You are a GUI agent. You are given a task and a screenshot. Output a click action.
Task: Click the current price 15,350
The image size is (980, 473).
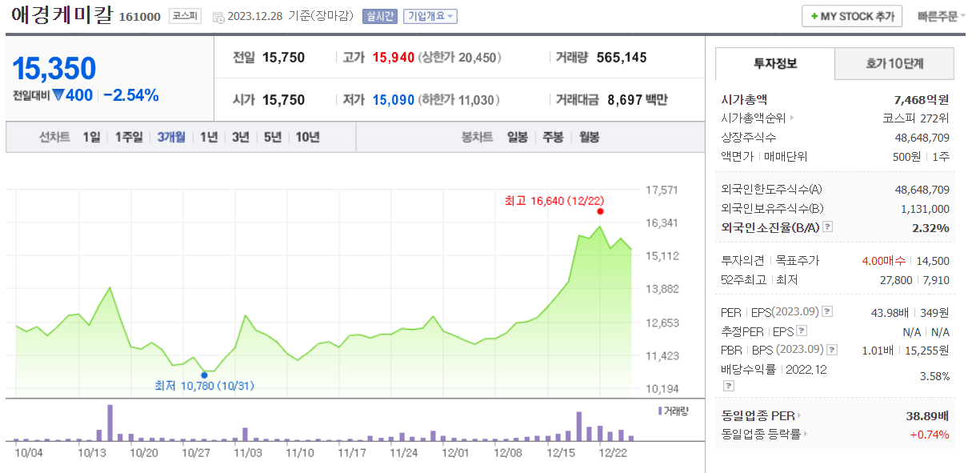tap(54, 69)
